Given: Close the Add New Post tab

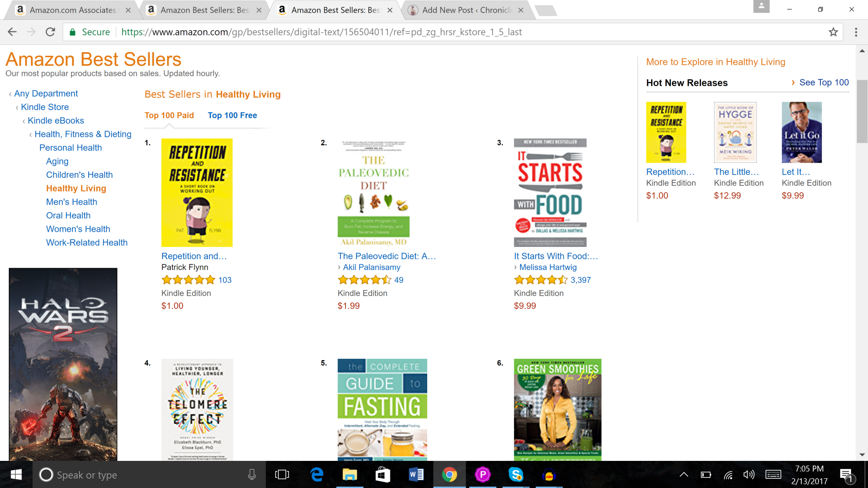Looking at the screenshot, I should (x=521, y=10).
